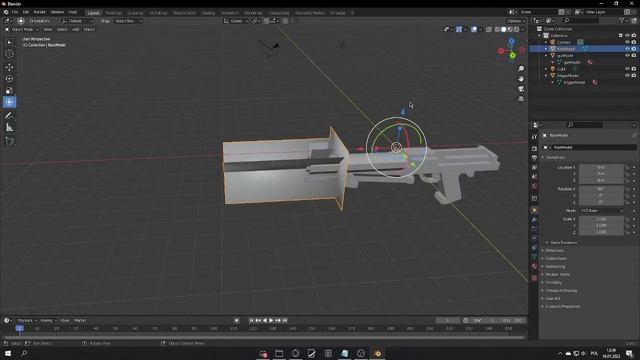Select the Rotate tool in left toolbar
Screen dimensions: 640x360
click(9, 79)
